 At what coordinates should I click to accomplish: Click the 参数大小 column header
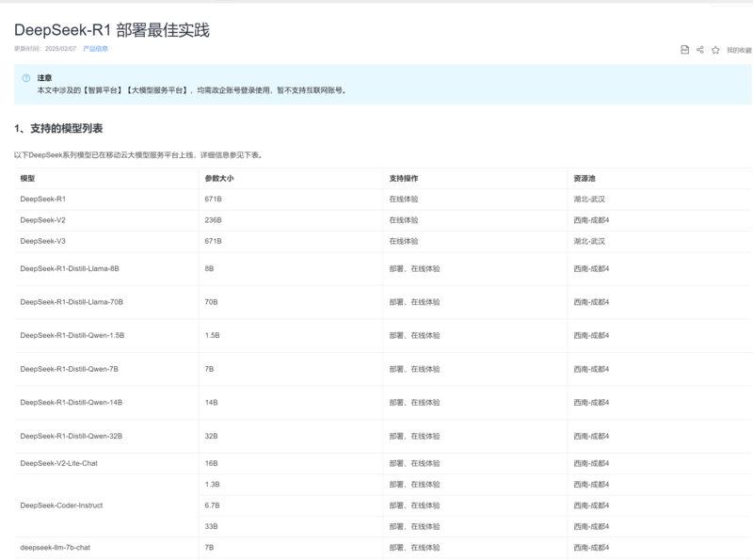(219, 178)
